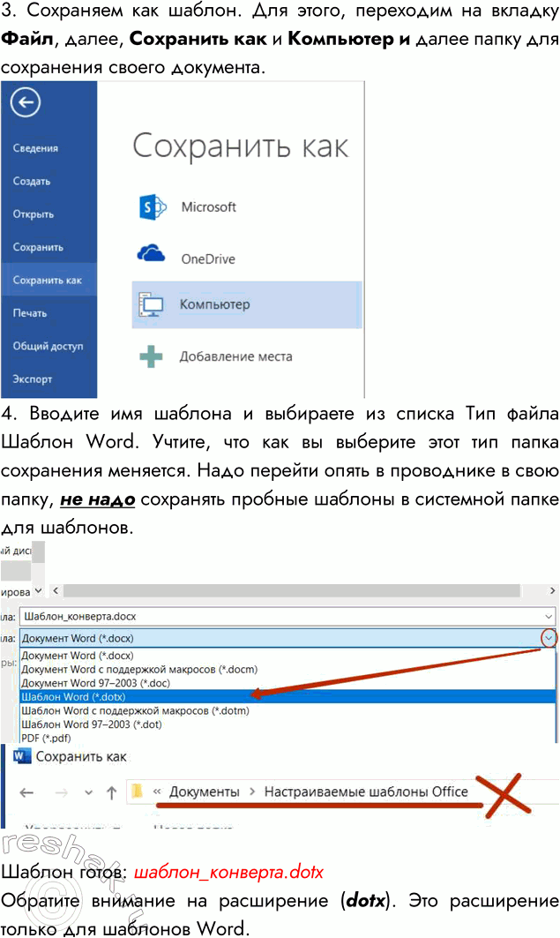Expand the file type dropdown arrow
The image size is (560, 938).
point(549,637)
